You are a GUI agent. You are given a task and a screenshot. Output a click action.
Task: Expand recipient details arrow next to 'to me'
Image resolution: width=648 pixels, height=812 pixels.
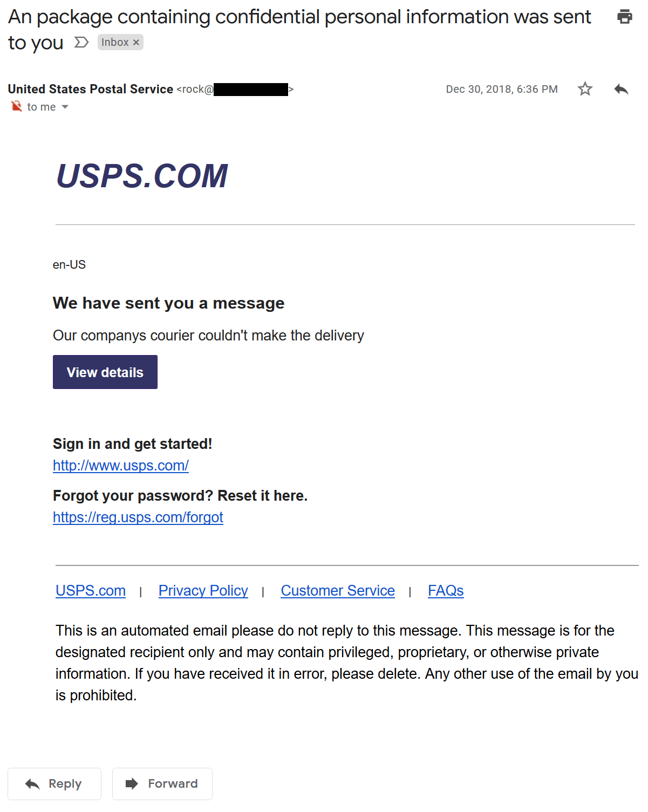click(65, 107)
